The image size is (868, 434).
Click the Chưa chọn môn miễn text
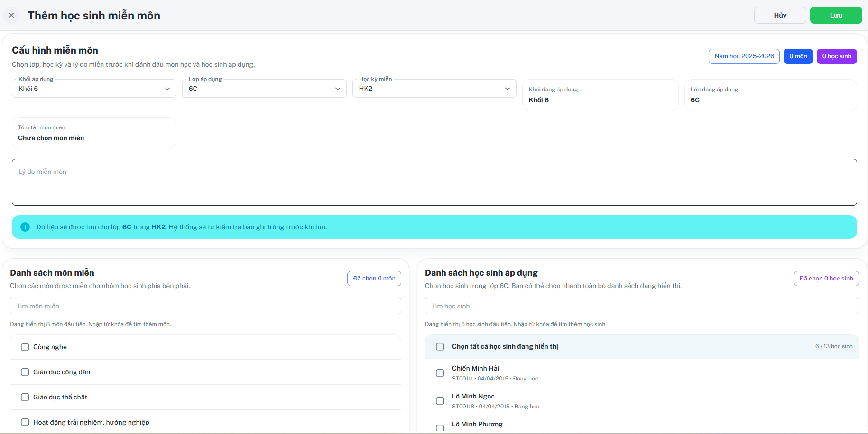point(51,138)
